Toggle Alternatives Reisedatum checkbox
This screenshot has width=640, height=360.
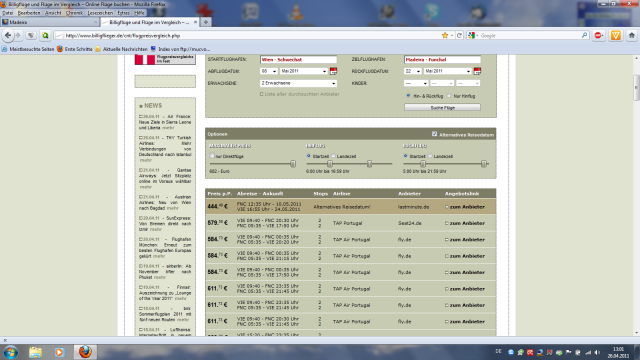(434, 134)
